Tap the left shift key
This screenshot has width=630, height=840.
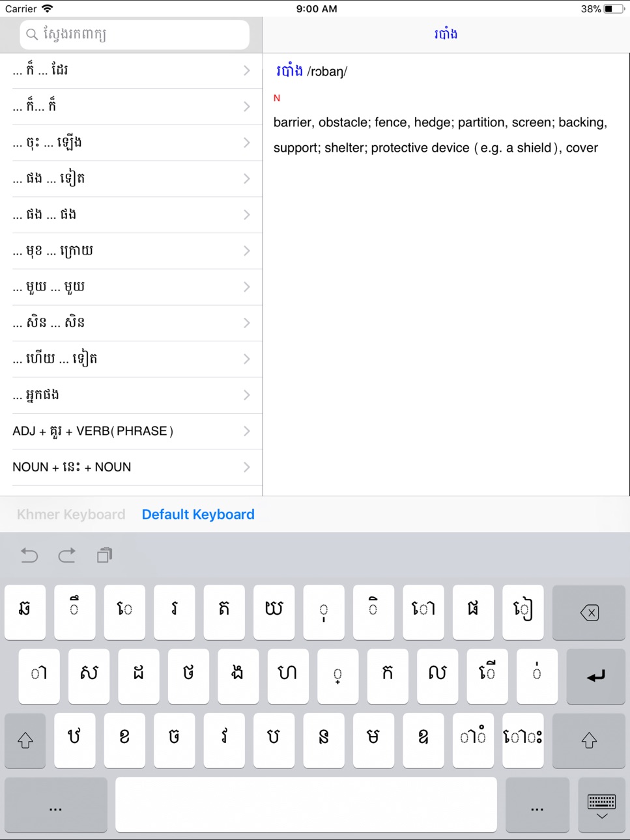click(25, 740)
